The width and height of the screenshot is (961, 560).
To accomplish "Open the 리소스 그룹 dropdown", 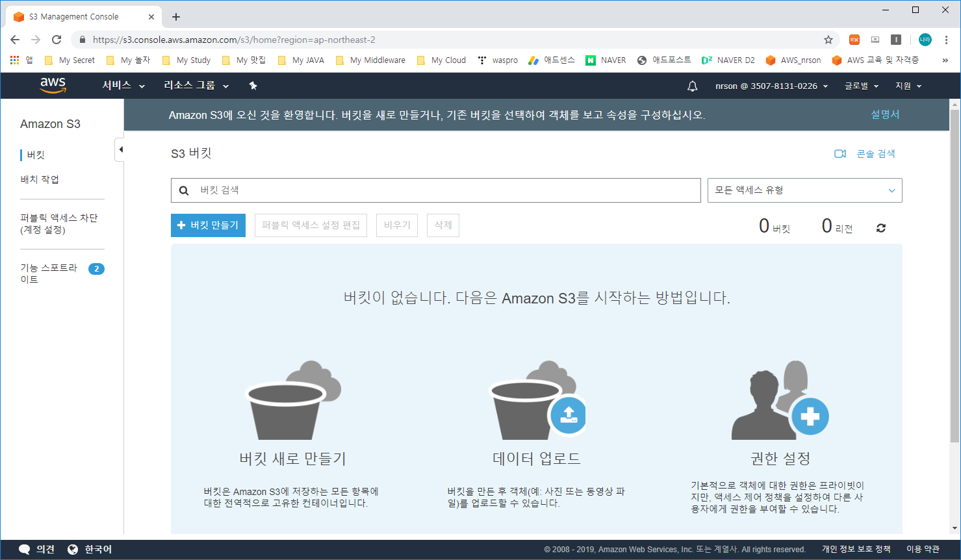I will (x=196, y=86).
